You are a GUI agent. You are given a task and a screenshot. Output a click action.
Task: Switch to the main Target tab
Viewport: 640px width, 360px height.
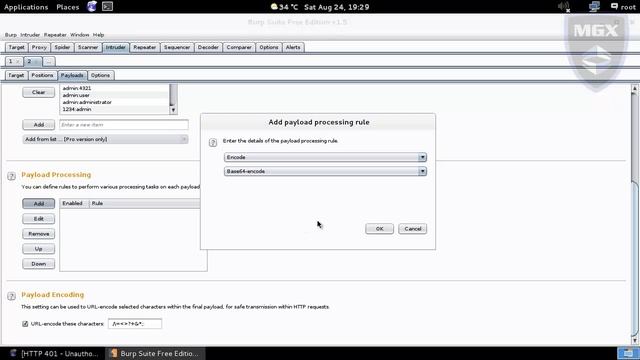coord(17,47)
